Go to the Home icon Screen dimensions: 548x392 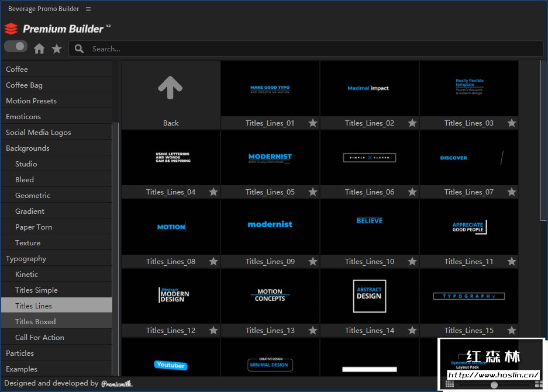point(39,48)
